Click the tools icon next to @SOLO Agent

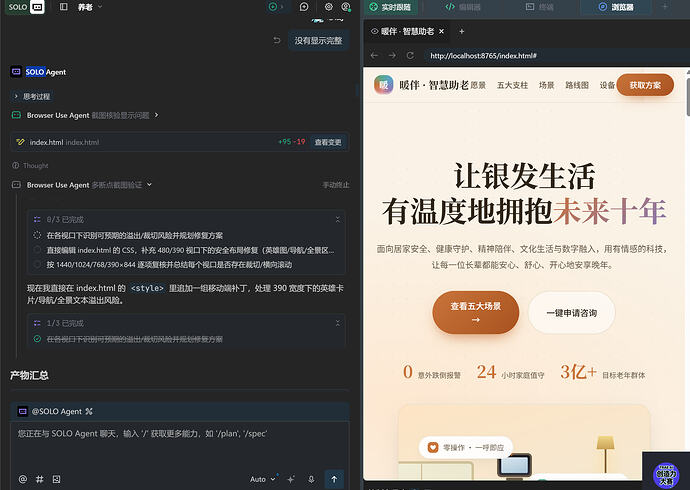click(89, 411)
